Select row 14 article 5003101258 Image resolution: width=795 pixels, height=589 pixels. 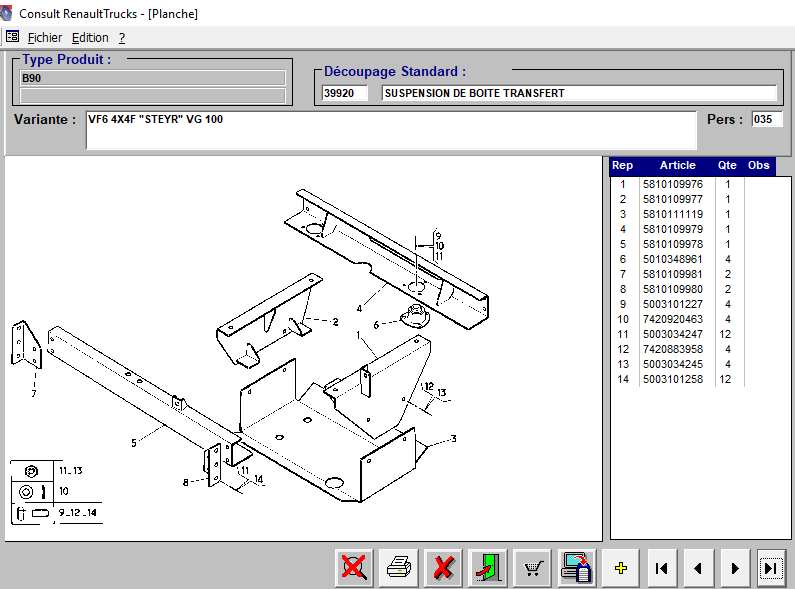pyautogui.click(x=672, y=379)
